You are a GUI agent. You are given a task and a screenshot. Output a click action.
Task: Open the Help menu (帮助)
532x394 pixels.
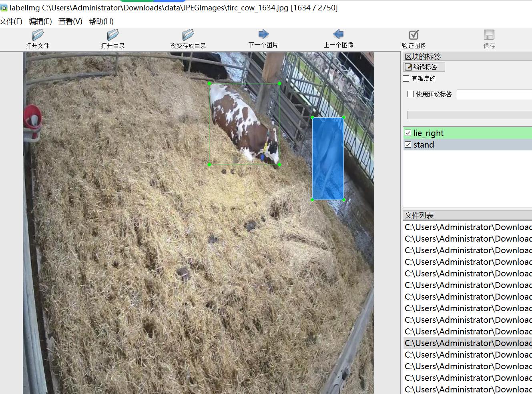[x=101, y=21]
